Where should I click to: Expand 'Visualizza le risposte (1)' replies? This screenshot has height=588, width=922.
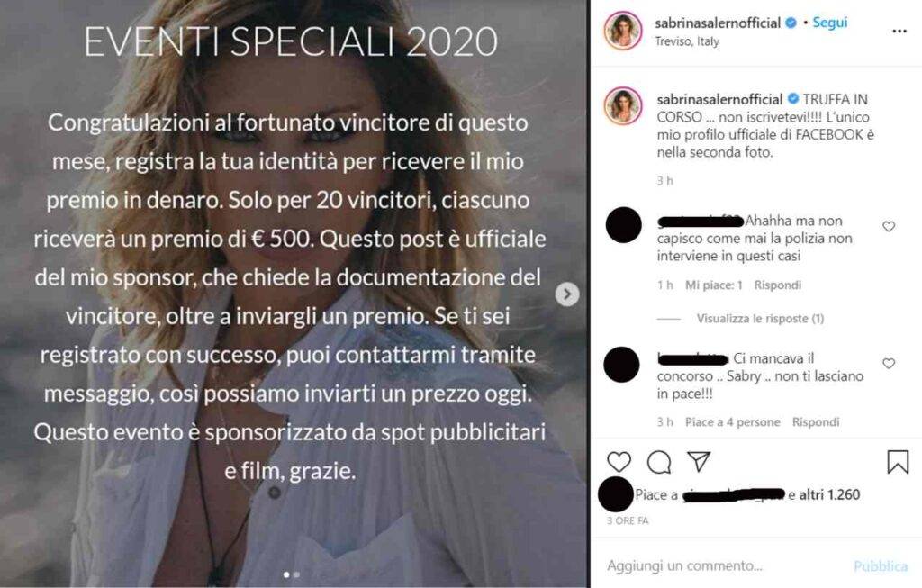(x=760, y=319)
